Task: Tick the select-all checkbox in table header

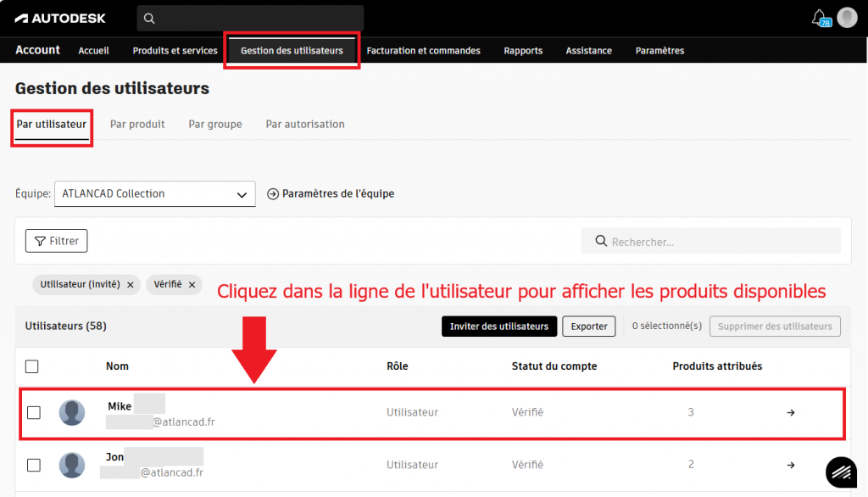Action: [x=32, y=366]
